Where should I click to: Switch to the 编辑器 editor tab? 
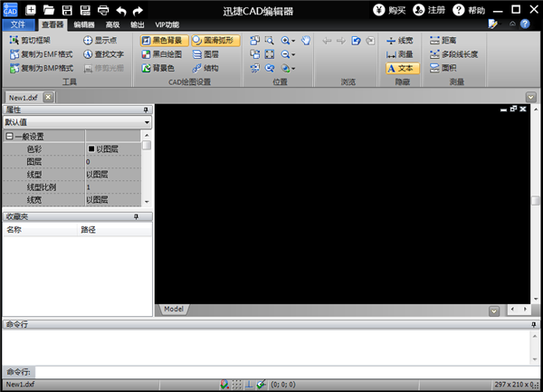84,24
